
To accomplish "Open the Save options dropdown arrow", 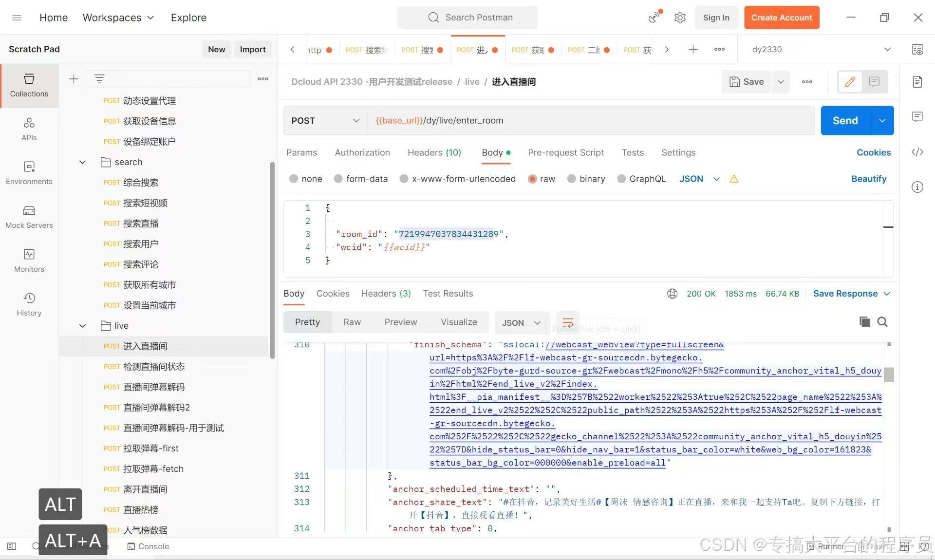I will (x=781, y=82).
